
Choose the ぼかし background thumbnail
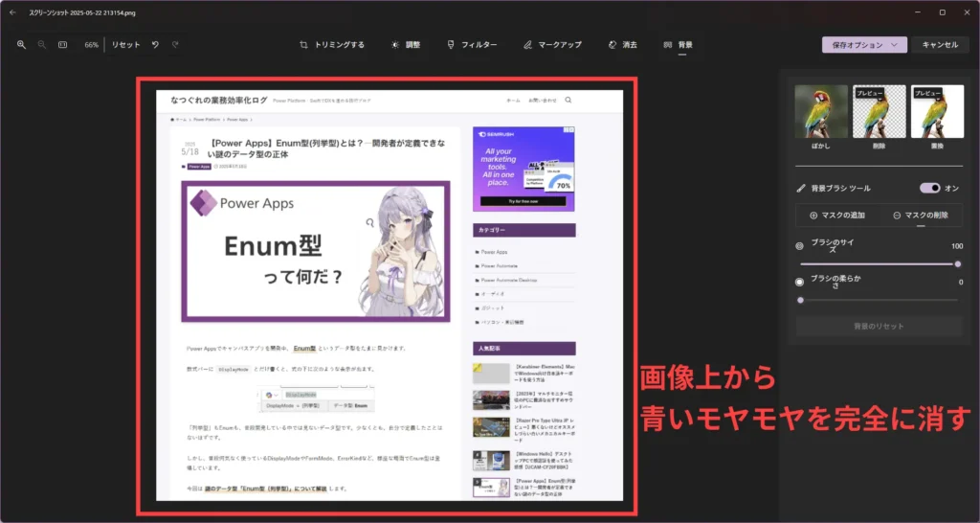[821, 111]
